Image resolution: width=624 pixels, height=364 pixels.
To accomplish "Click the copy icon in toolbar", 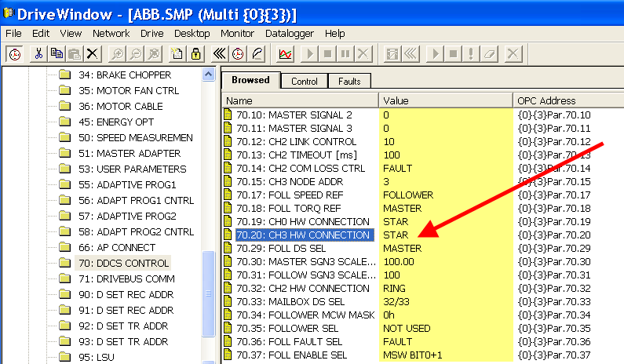I will [x=56, y=53].
